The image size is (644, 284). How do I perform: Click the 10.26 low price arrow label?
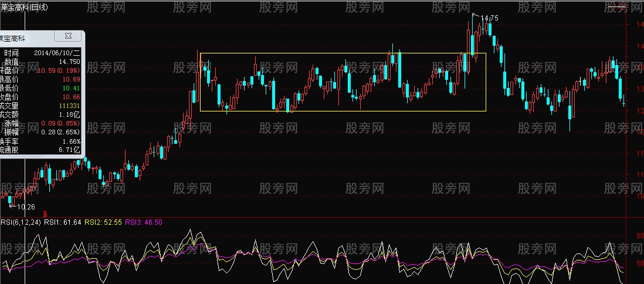coord(23,207)
